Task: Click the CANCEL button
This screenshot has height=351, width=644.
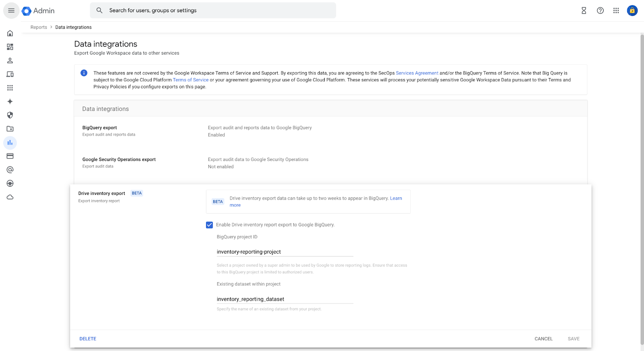Action: (x=543, y=339)
